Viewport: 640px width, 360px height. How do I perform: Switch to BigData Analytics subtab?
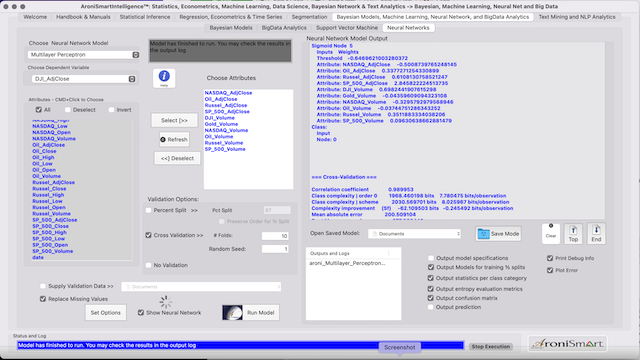point(284,28)
